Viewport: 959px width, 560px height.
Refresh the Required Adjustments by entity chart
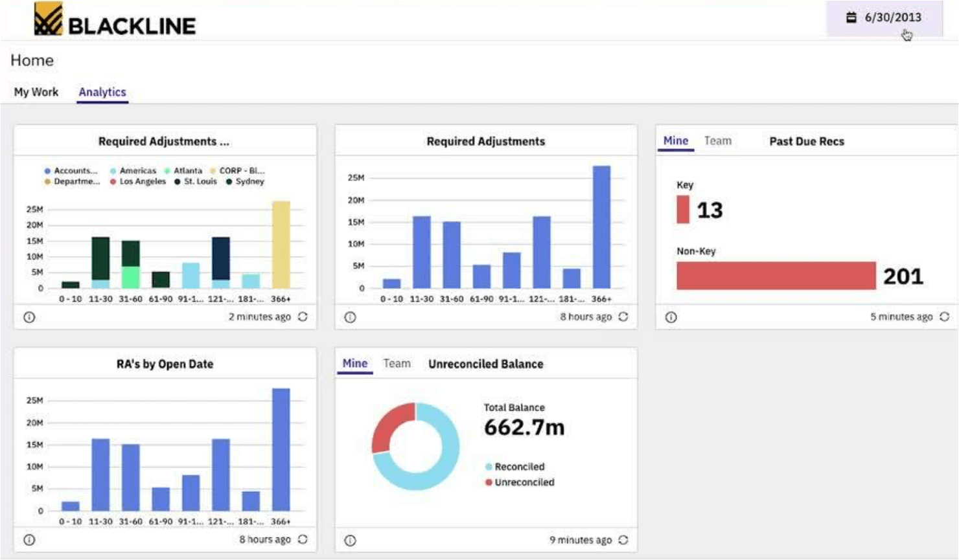(303, 317)
